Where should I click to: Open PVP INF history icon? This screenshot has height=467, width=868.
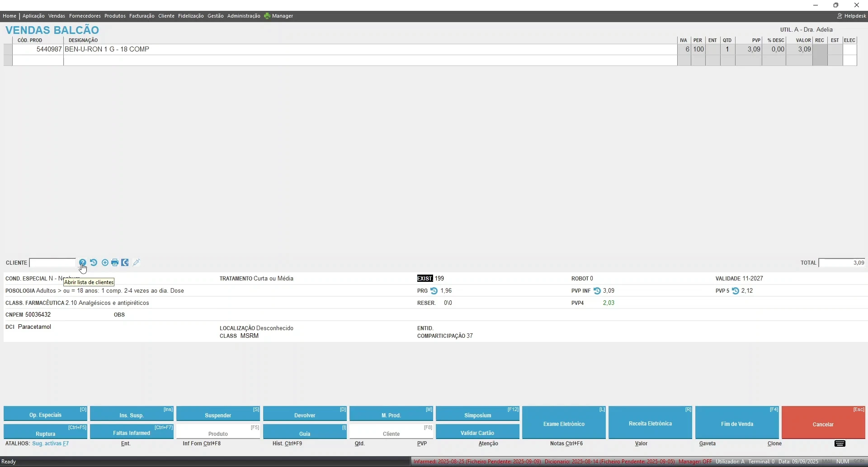(597, 291)
